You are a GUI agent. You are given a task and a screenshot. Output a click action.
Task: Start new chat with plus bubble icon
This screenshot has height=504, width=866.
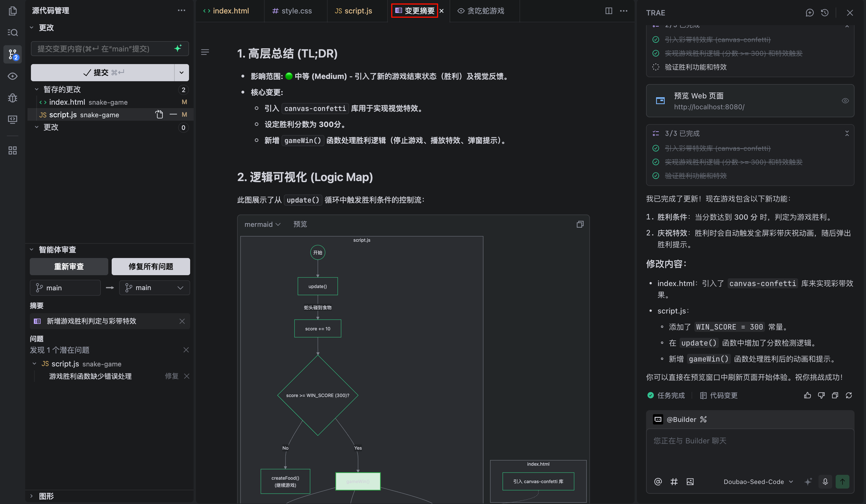(x=810, y=13)
